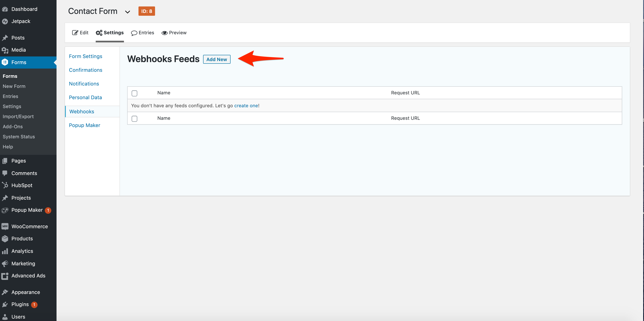Open the Contact Form switcher dropdown
Screen dimensions: 644x321
[x=128, y=11]
